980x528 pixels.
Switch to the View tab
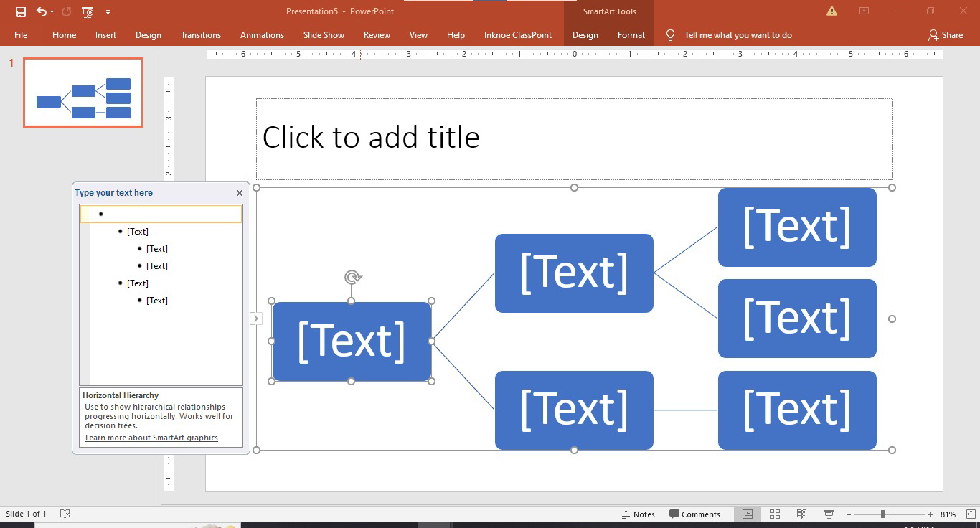coord(418,34)
